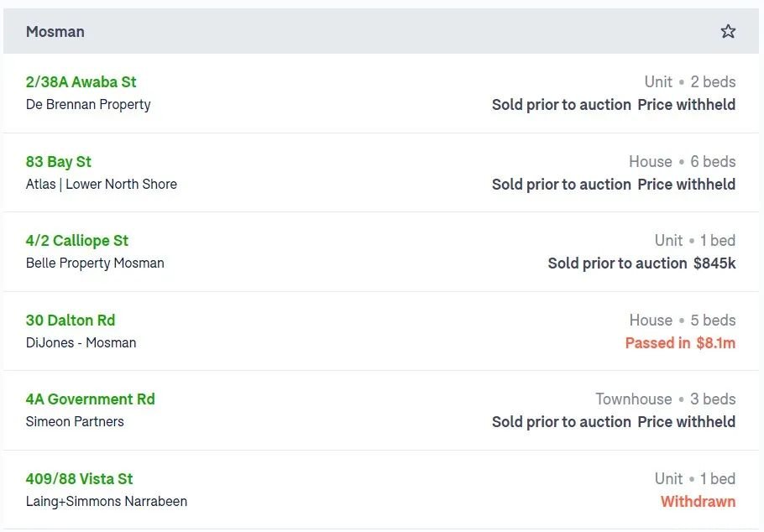Star the Mosman suburb as favourite
The height and width of the screenshot is (532, 764).
click(x=728, y=31)
